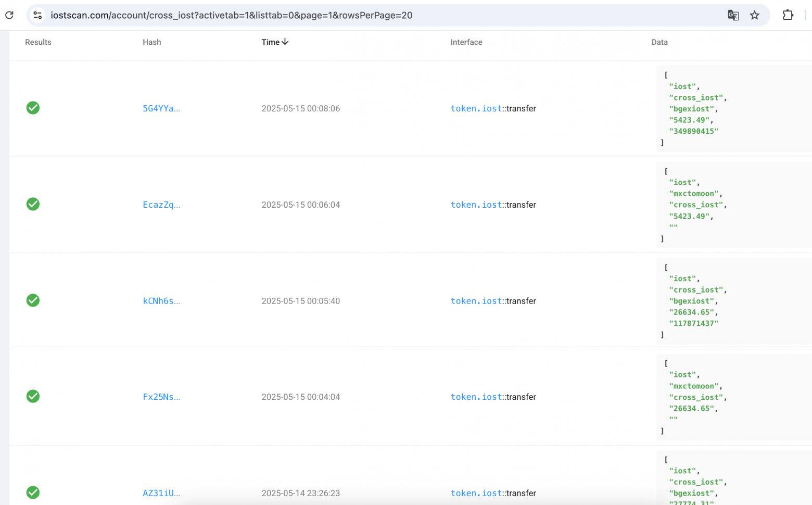Screen dimensions: 812x505
Task: Click the Results column header
Action: pos(38,42)
